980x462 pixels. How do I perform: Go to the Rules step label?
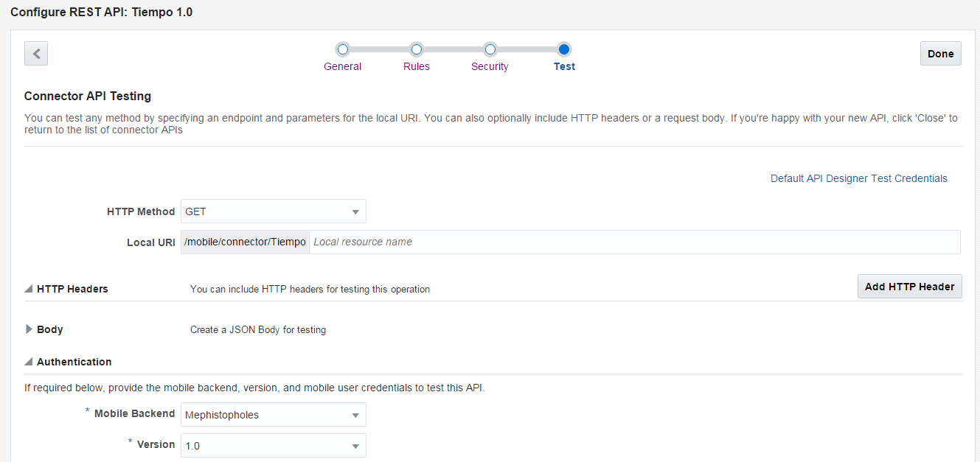[x=416, y=66]
